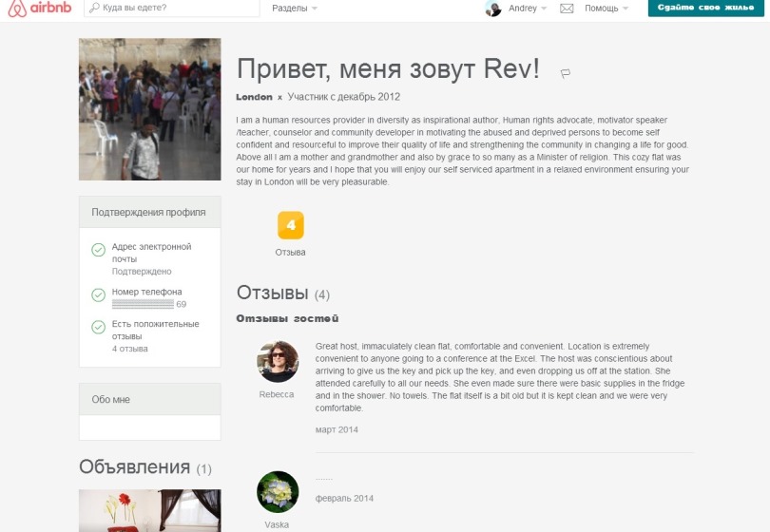The width and height of the screenshot is (770, 532).
Task: Click Andrey's profile avatar in header
Action: point(493,9)
